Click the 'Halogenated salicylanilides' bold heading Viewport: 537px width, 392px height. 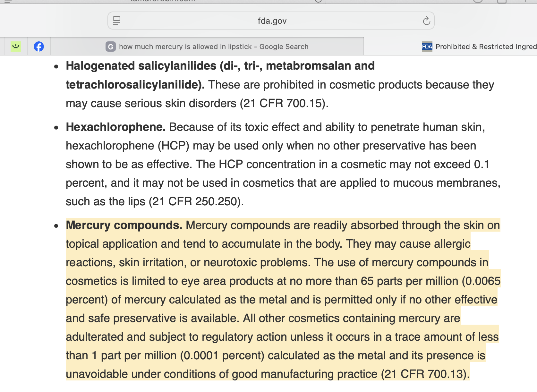coord(141,66)
